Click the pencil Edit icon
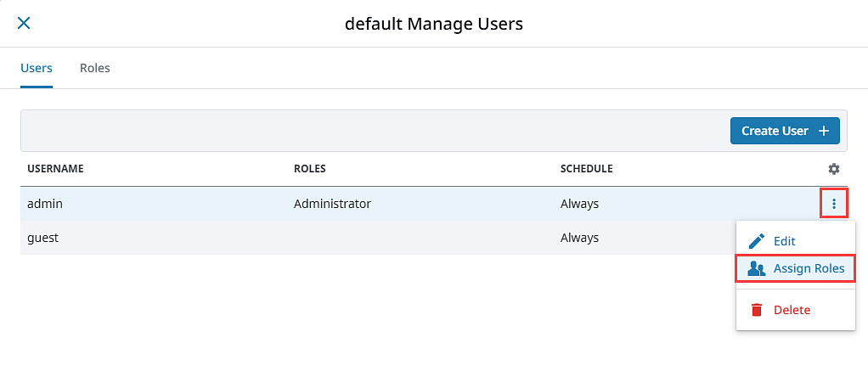This screenshot has height=371, width=868. click(756, 241)
